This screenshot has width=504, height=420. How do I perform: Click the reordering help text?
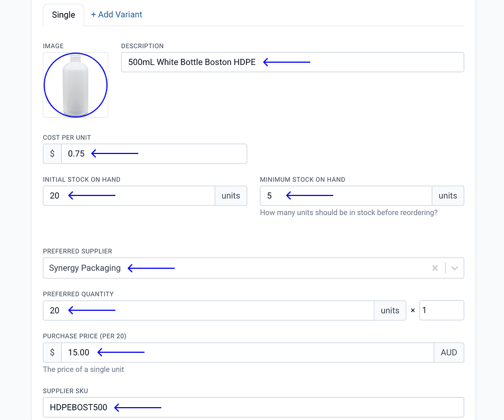tap(349, 213)
